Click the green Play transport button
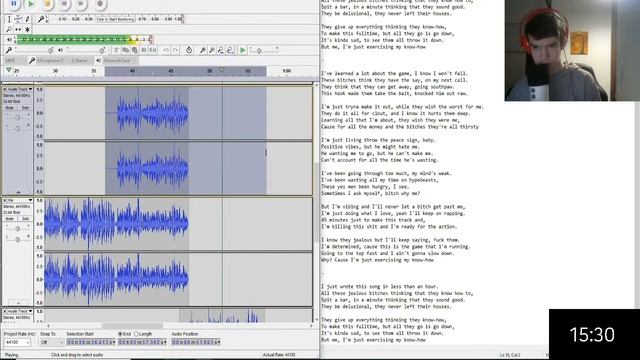 coord(31,4)
